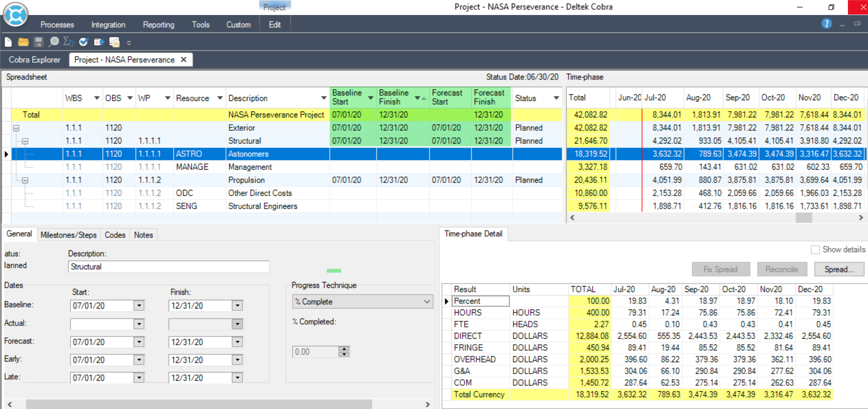868x409 pixels.
Task: Click the % Completed value field
Action: [x=315, y=352]
